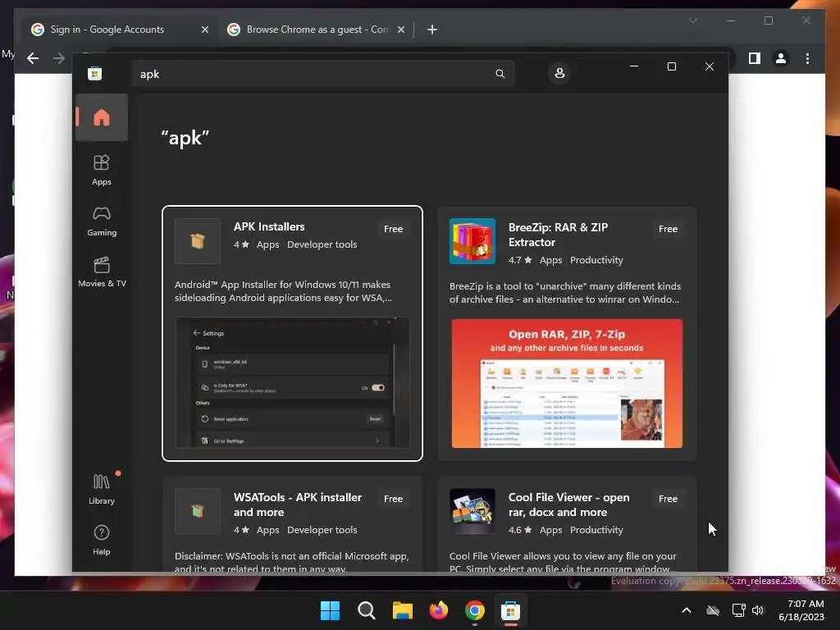The width and height of the screenshot is (840, 630).
Task: Click the search magnifier icon in Store search box
Action: tap(500, 74)
